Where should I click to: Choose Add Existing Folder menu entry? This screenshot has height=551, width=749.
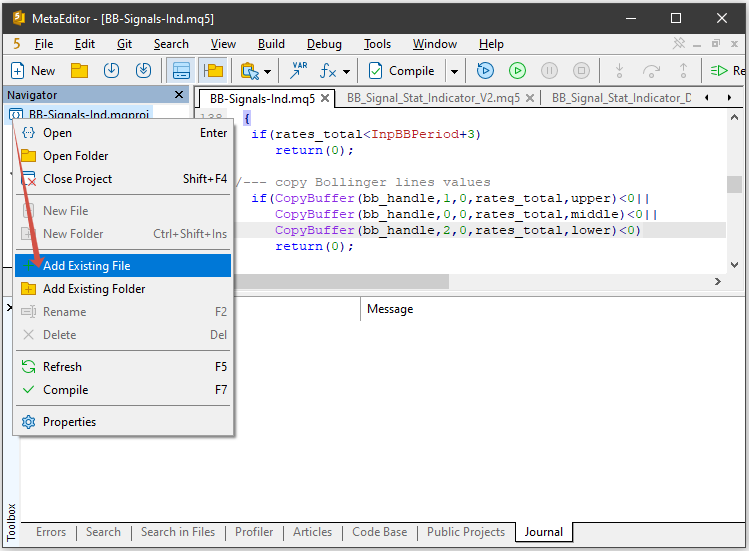pyautogui.click(x=123, y=289)
